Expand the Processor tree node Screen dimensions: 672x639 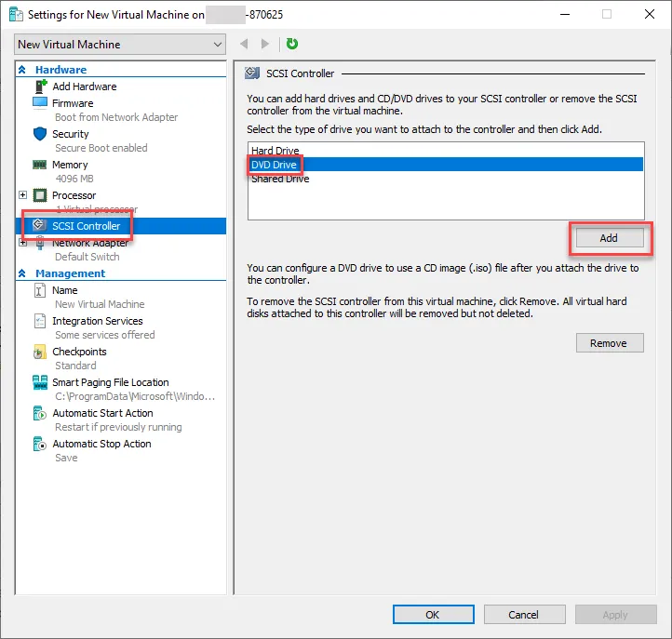pyautogui.click(x=22, y=195)
